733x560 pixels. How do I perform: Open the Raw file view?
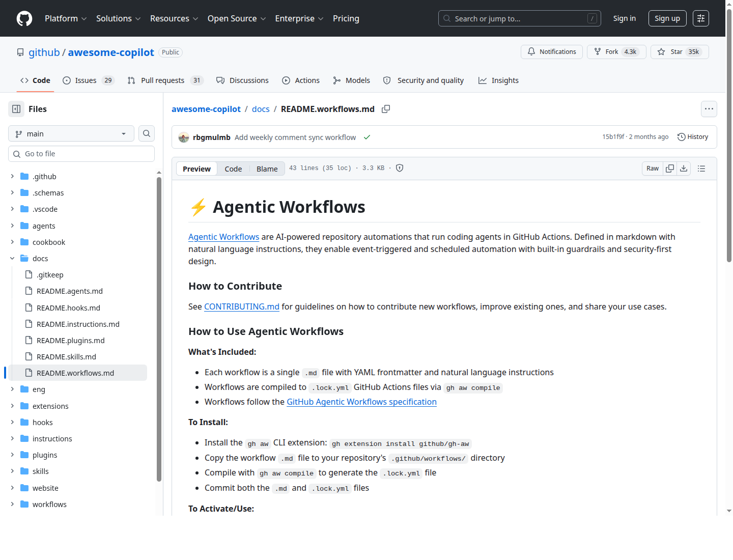[x=653, y=169]
